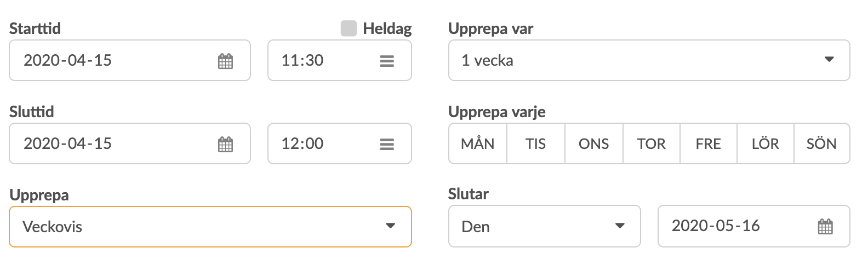The width and height of the screenshot is (868, 265).
Task: Click the end date field 2020-05-16
Action: coord(754,226)
